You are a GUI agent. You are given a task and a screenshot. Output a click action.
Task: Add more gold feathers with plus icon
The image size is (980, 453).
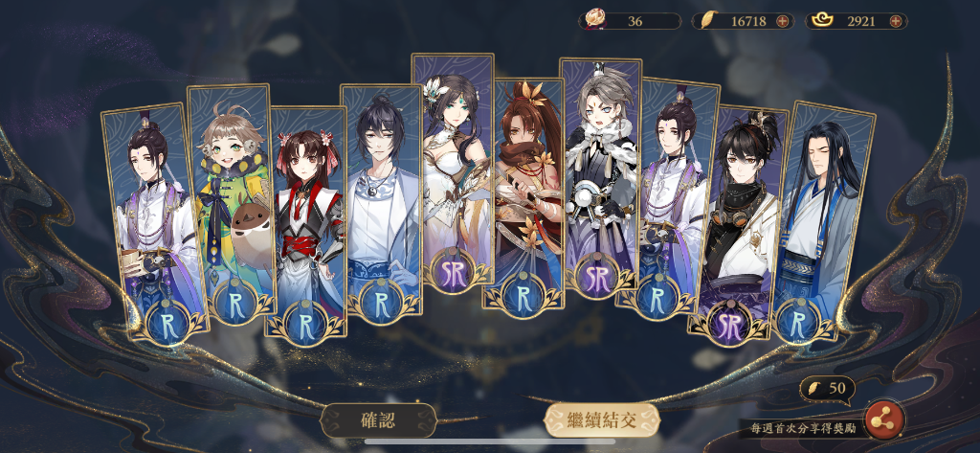783,21
